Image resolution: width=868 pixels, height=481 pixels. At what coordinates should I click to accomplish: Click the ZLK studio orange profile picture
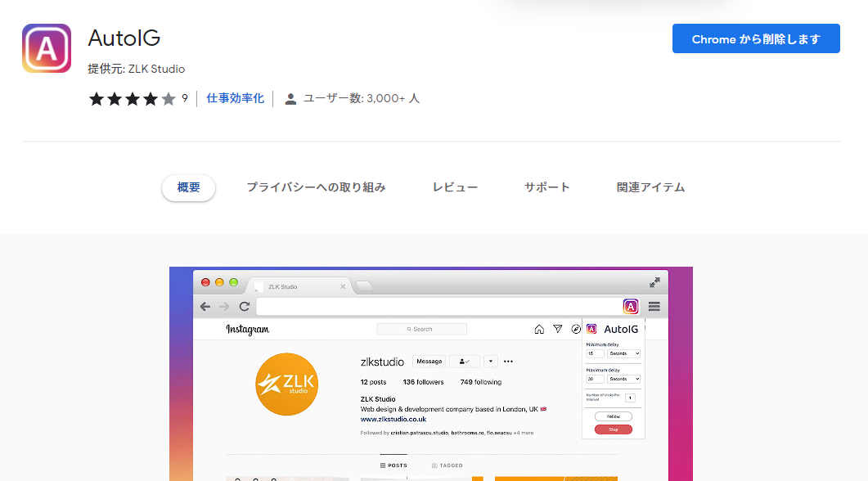pyautogui.click(x=287, y=384)
